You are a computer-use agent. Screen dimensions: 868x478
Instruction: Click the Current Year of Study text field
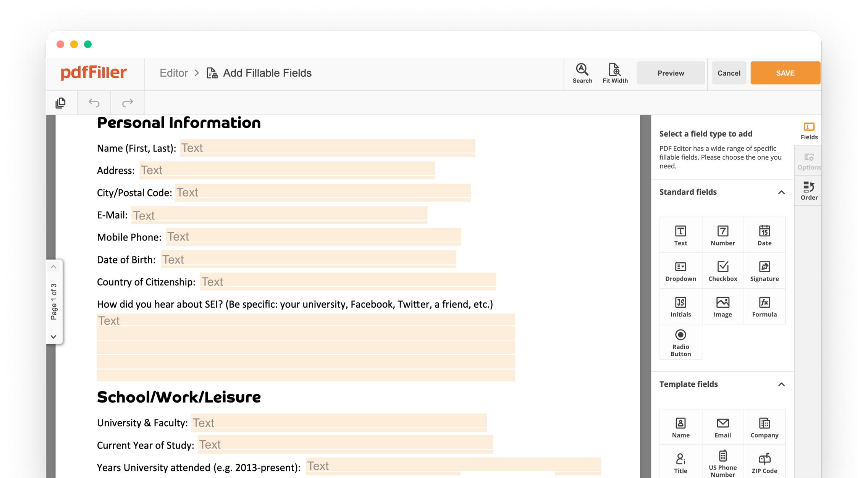point(345,444)
